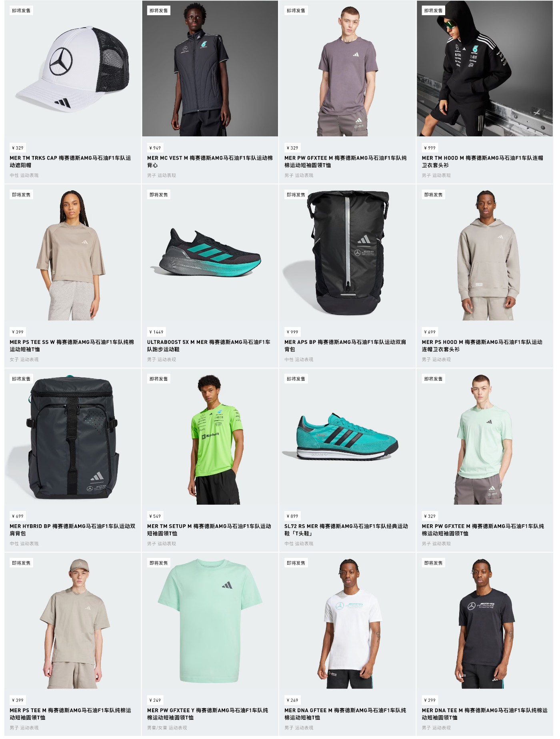Open the neon green MER TM SETUP tee photo
The height and width of the screenshot is (739, 560).
[x=210, y=437]
